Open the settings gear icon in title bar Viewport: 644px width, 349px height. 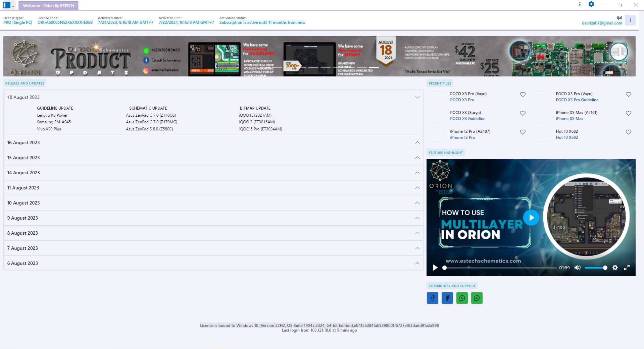click(591, 4)
